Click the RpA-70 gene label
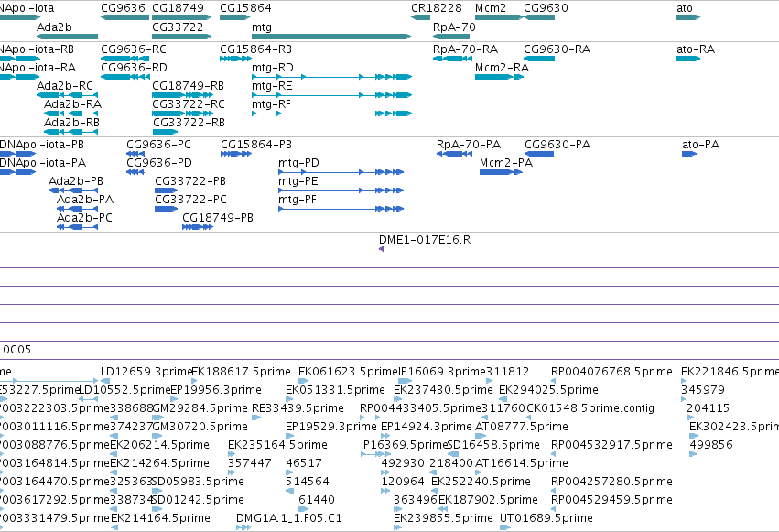 click(x=454, y=27)
